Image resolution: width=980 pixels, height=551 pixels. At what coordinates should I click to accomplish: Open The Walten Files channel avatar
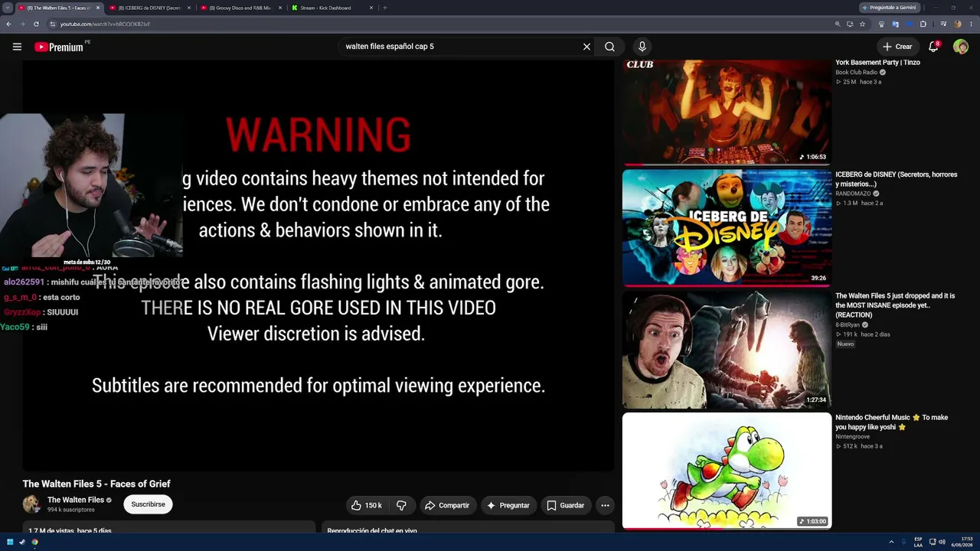[x=31, y=504]
